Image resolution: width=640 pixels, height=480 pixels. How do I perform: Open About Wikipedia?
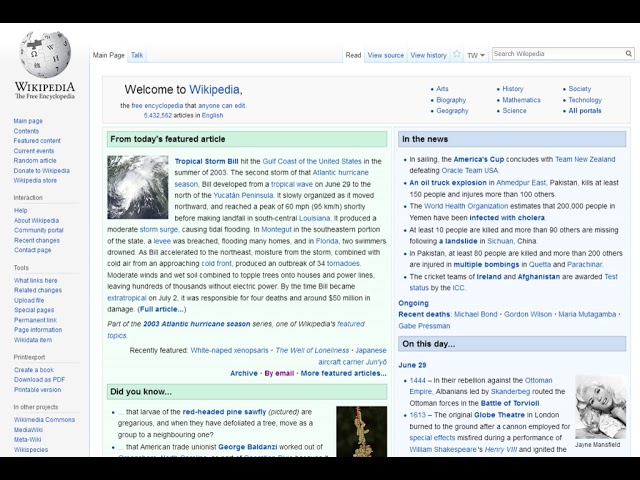point(36,220)
